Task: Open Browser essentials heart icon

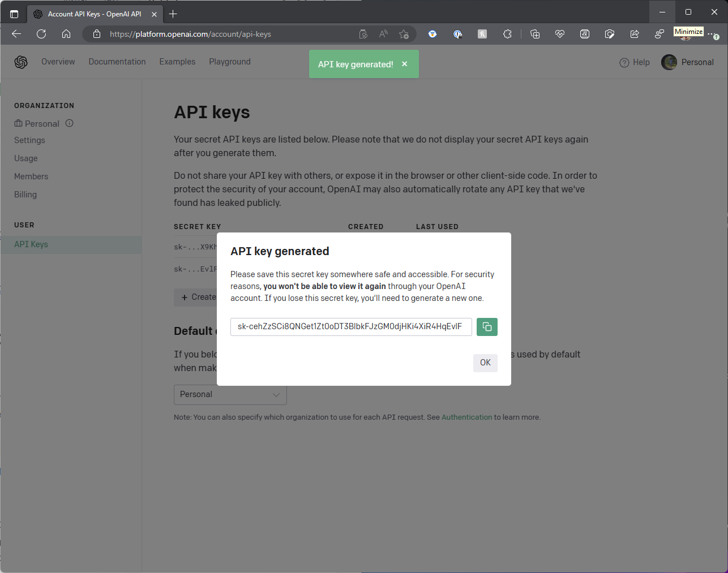Action: (x=560, y=34)
